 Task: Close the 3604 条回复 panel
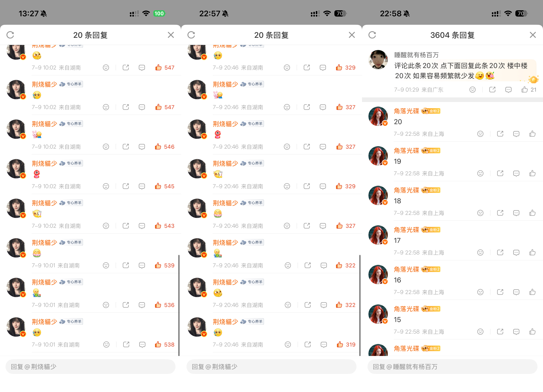[533, 35]
